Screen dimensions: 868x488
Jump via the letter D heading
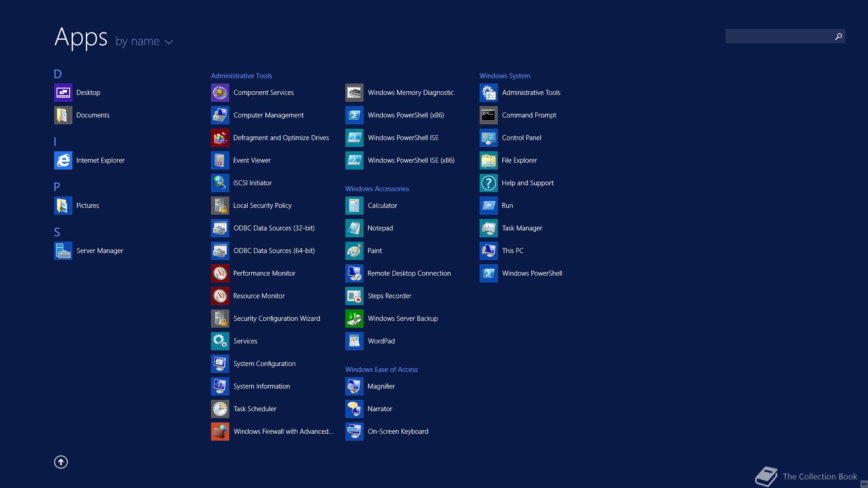[x=57, y=74]
